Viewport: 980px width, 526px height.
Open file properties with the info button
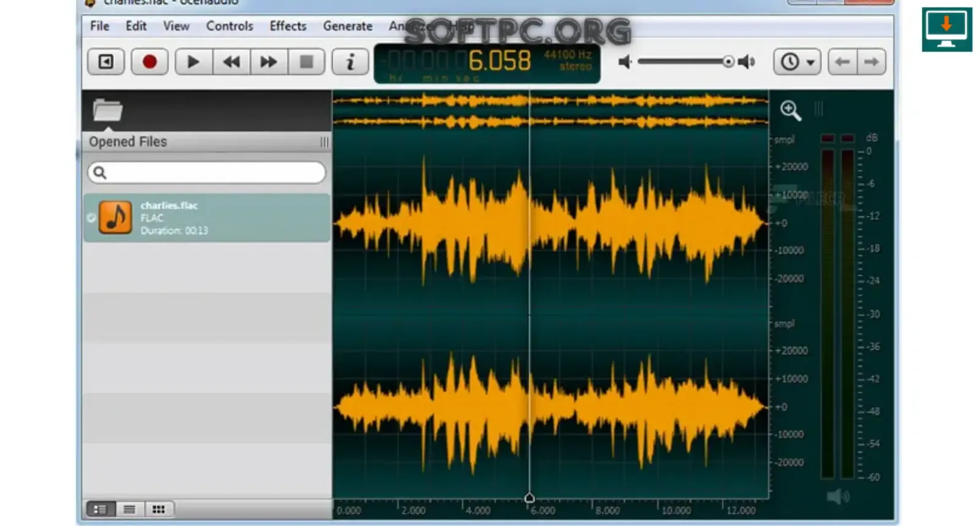tap(350, 62)
